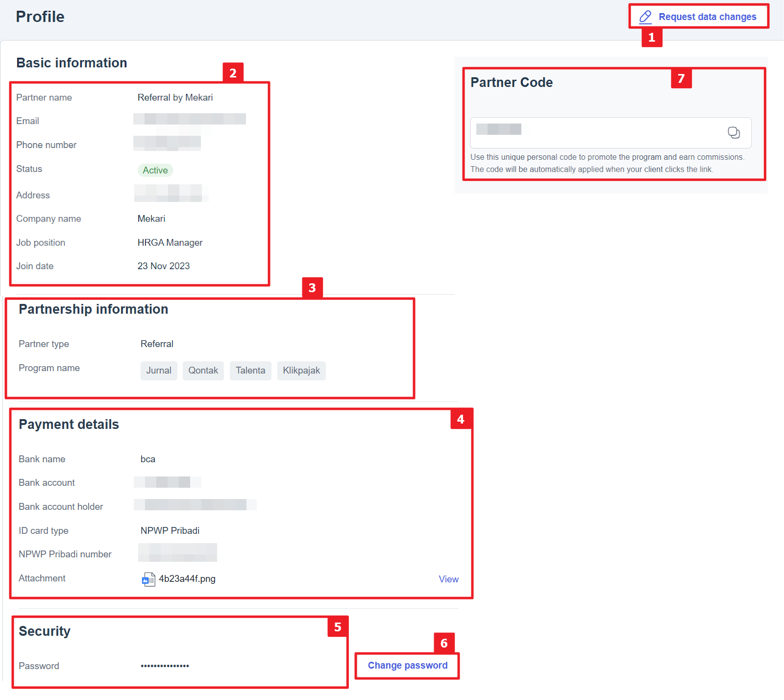Viewport: 784px width, 700px height.
Task: Click the blurred bank account holder value
Action: click(x=195, y=505)
